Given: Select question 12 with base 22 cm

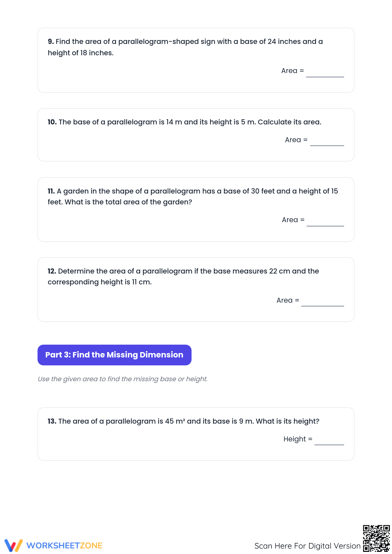Looking at the screenshot, I should click(x=196, y=290).
